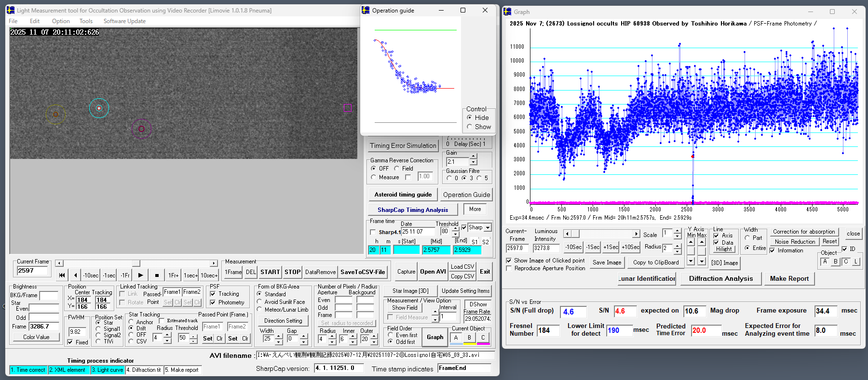Uncheck the PSF Photometry checkbox

tap(213, 302)
